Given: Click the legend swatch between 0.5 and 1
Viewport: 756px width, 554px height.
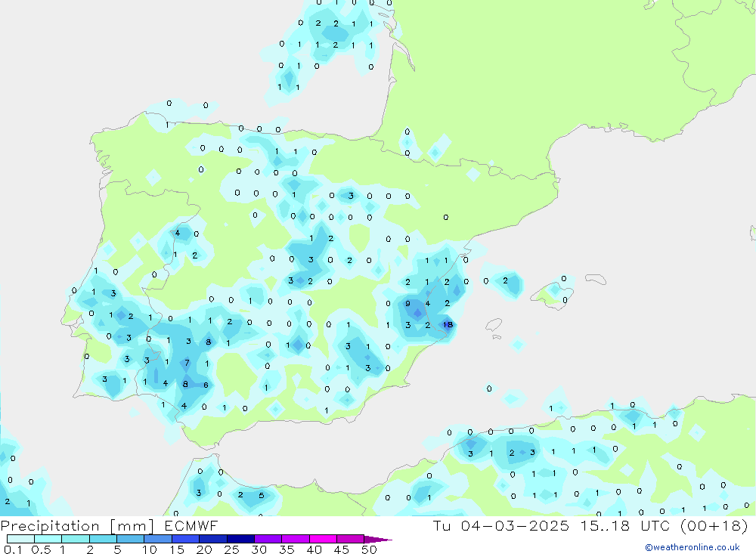Looking at the screenshot, I should 48,539.
